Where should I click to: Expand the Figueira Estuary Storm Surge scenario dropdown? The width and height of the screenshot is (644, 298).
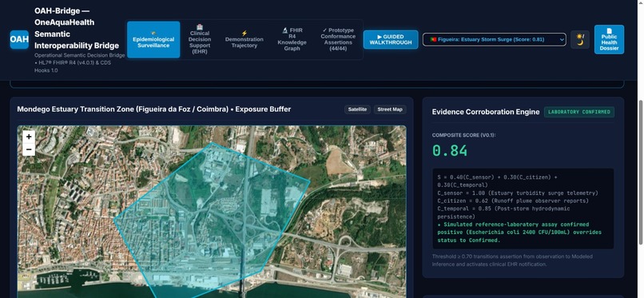point(494,39)
